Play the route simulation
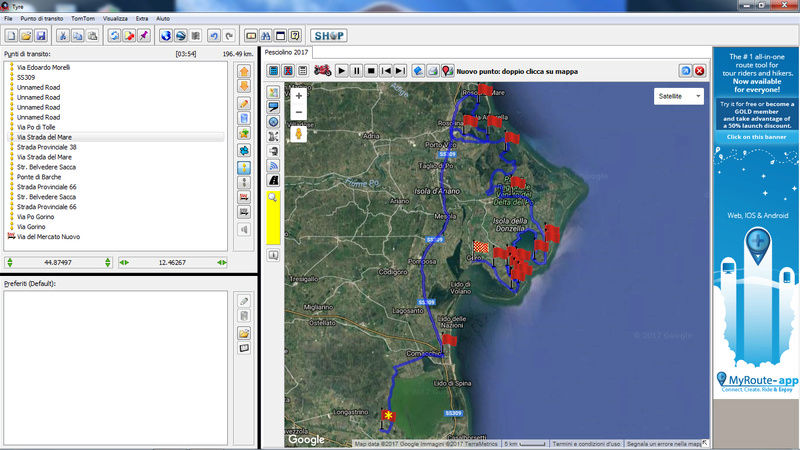This screenshot has height=450, width=800. tap(342, 71)
